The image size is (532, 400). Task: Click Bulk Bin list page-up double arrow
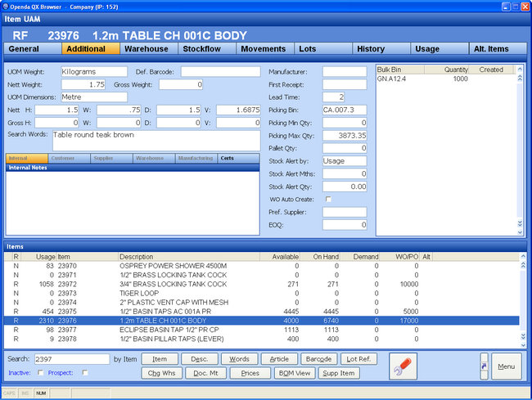coord(520,78)
